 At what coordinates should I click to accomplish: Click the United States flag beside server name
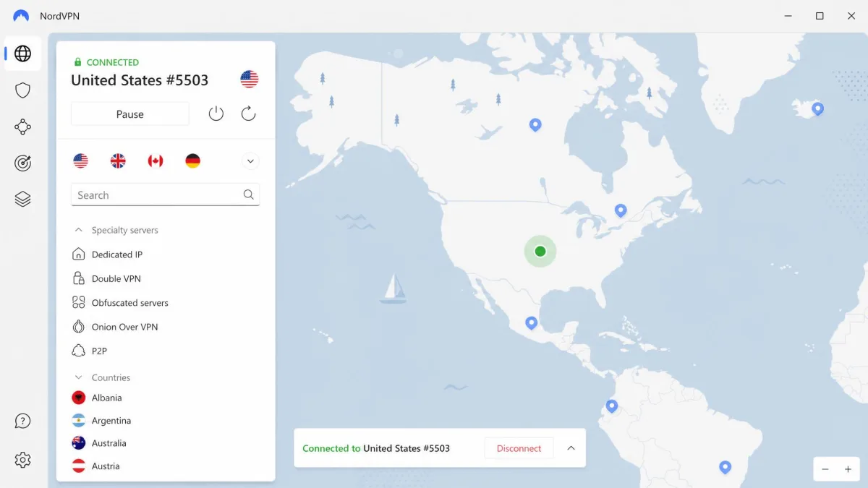click(250, 80)
